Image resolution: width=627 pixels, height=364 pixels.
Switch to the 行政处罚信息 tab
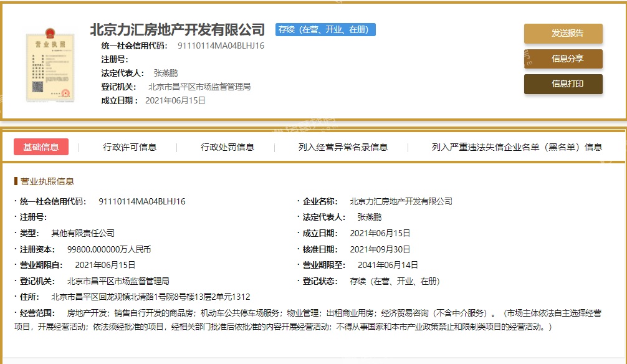(227, 147)
